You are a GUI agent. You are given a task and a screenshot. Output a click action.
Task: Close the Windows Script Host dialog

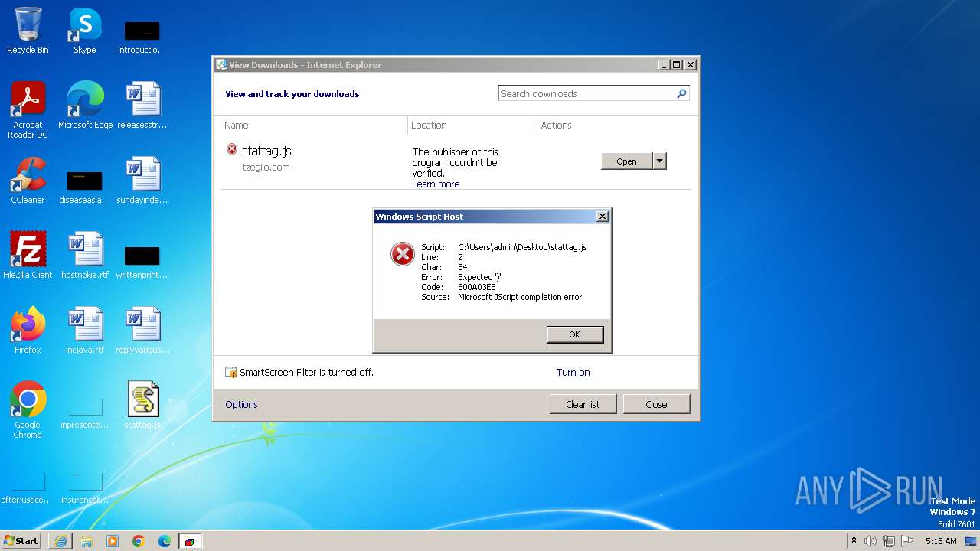tap(603, 217)
